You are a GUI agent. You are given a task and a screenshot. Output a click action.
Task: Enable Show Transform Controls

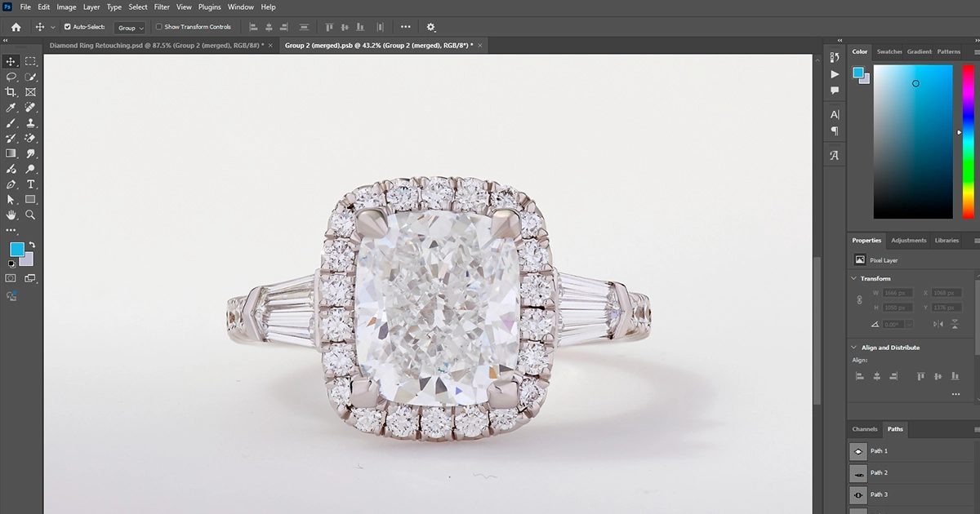pyautogui.click(x=159, y=27)
